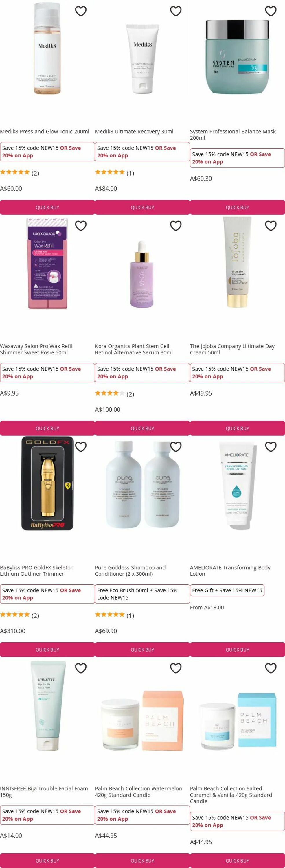Save Kora Organics Serum to wishlist

[176, 226]
